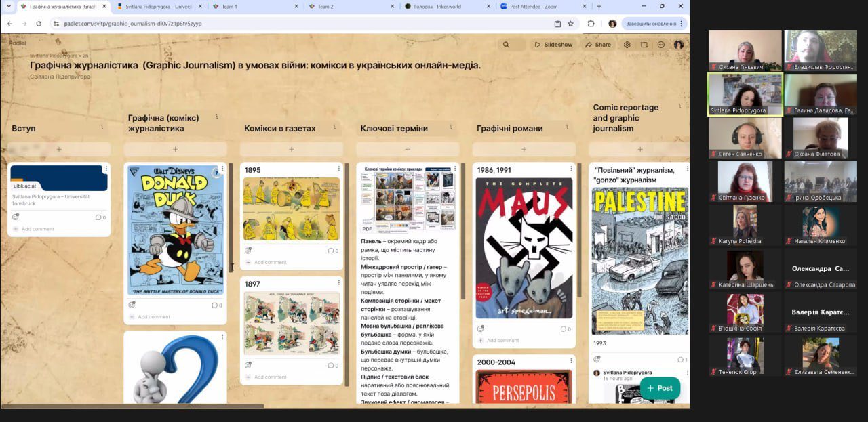
Task: Open the Comic reportage section options menu
Action: [x=680, y=106]
